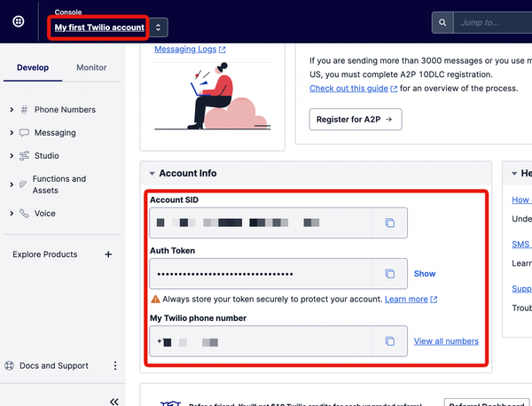Switch to the Develop tab
Viewport: 532px width, 406px height.
[33, 67]
